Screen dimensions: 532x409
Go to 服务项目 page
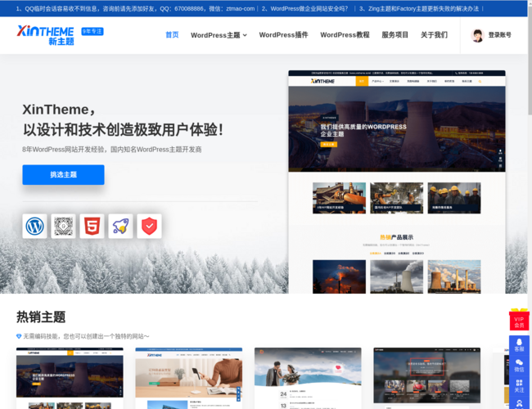[395, 35]
